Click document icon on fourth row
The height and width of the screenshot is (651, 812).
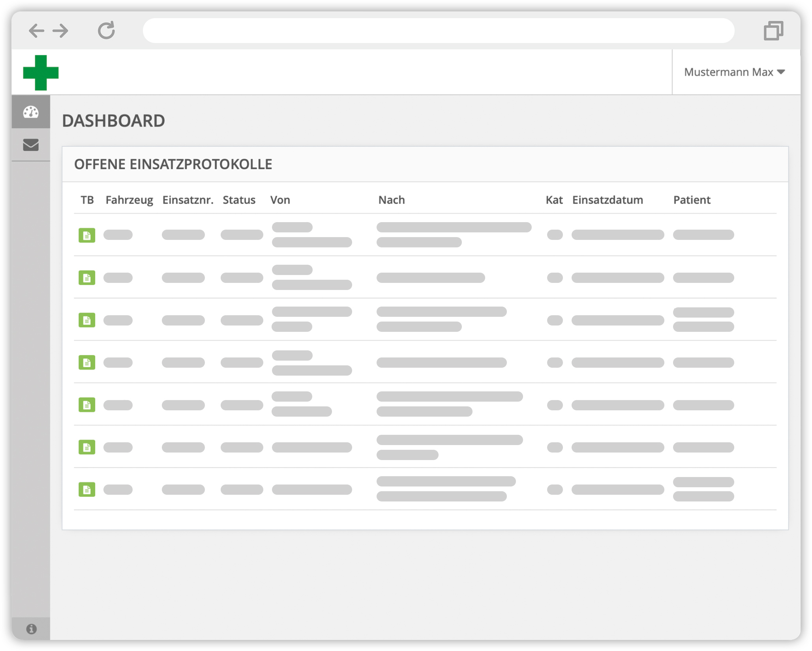(87, 361)
